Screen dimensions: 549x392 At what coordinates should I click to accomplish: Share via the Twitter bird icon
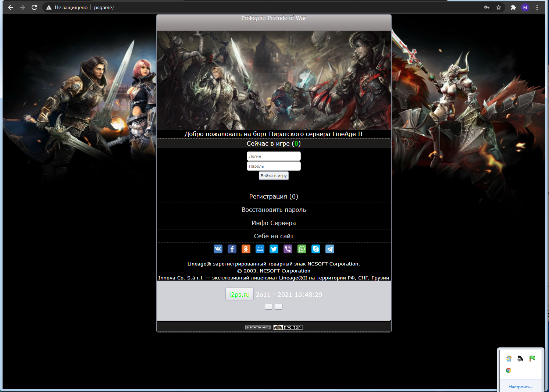[x=274, y=249]
